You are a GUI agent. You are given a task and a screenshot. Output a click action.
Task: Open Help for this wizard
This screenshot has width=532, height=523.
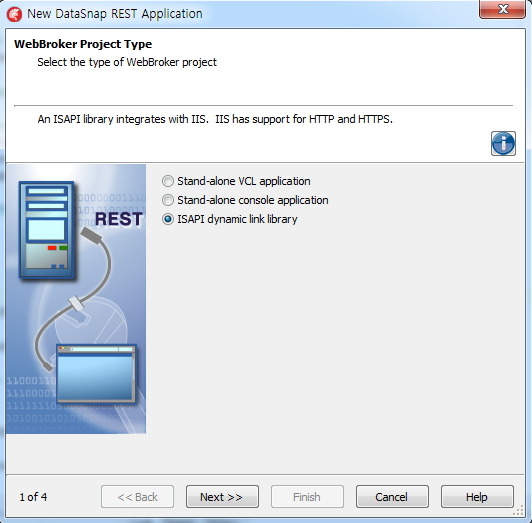click(477, 497)
